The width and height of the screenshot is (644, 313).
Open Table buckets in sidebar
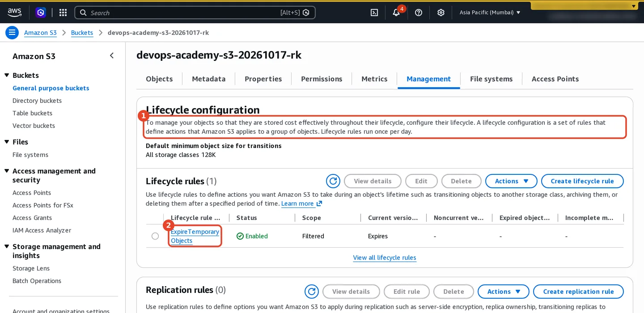pyautogui.click(x=32, y=113)
